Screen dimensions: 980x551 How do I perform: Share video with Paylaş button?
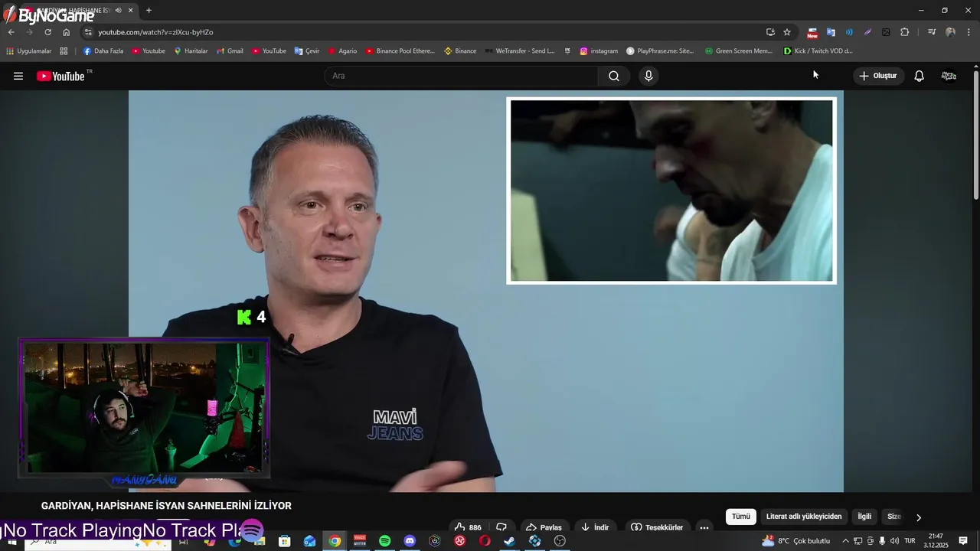coord(544,527)
